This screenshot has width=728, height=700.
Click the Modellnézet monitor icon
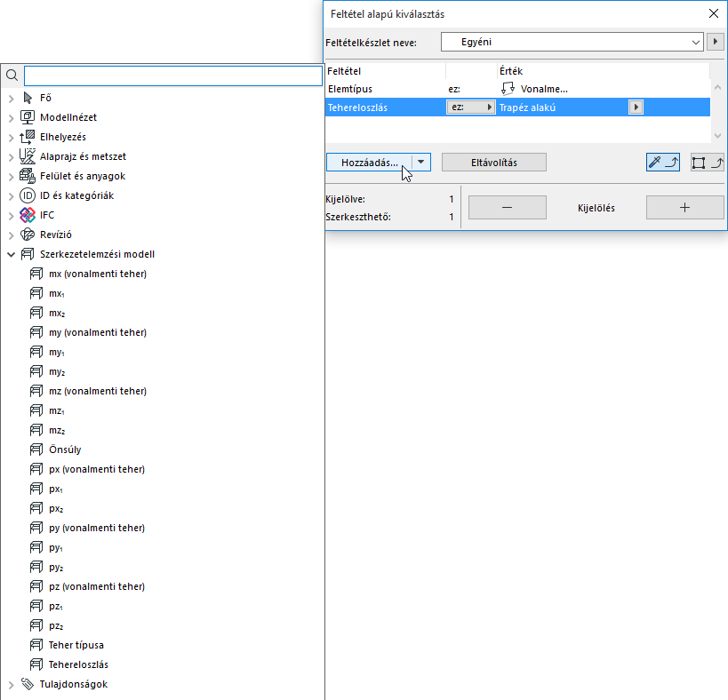click(x=28, y=117)
